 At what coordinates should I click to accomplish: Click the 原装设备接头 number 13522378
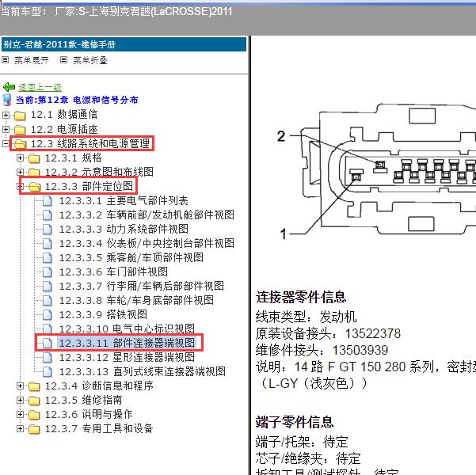coord(373,333)
